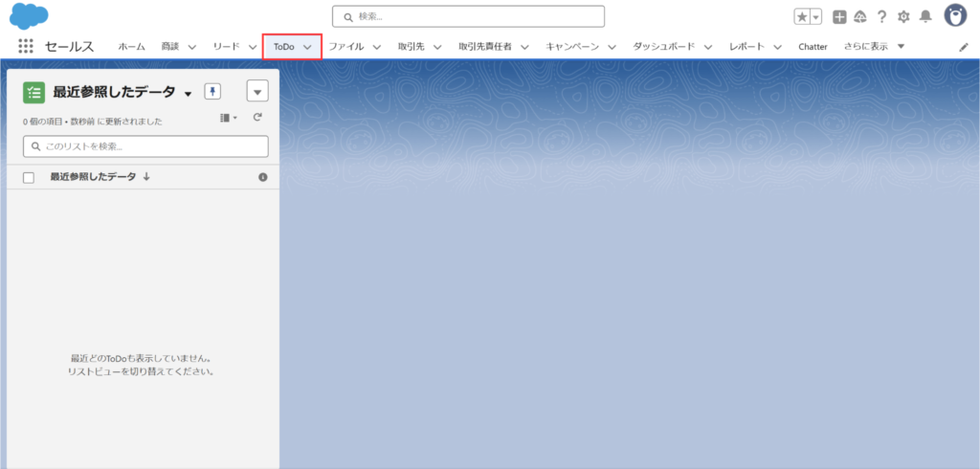This screenshot has width=980, height=469.
Task: Expand the 取引先 tab chevron
Action: pyautogui.click(x=437, y=47)
